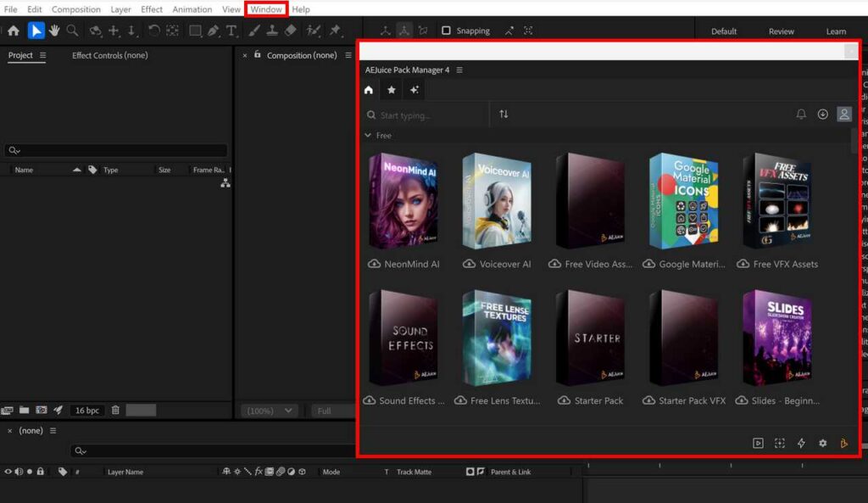This screenshot has height=503, width=868.
Task: Toggle the timeline video eye column switch
Action: point(8,472)
